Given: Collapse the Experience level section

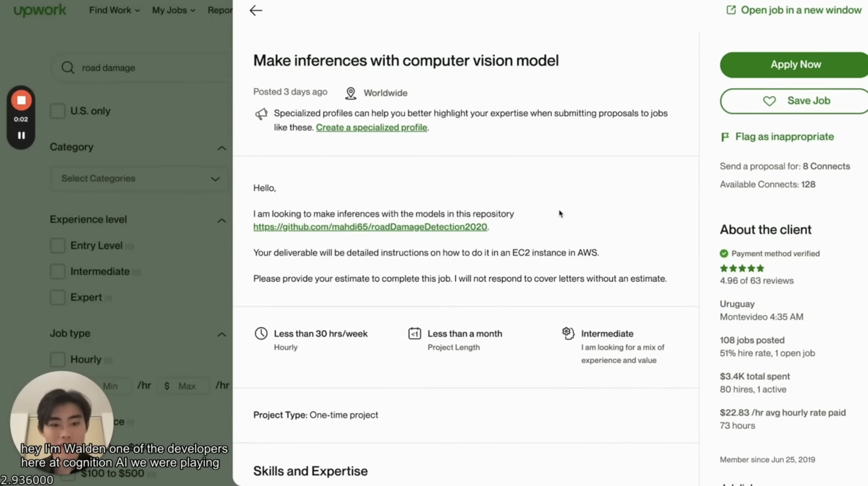Looking at the screenshot, I should coord(221,221).
